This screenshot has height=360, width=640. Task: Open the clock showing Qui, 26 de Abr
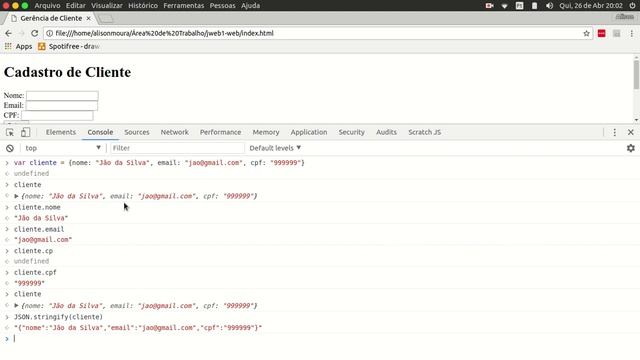coord(591,6)
